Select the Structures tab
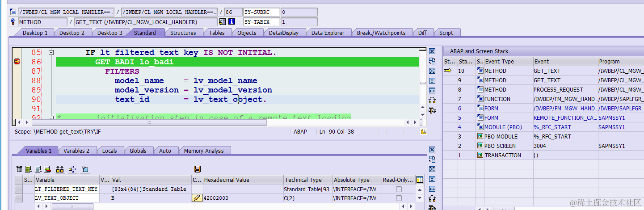 click(183, 33)
